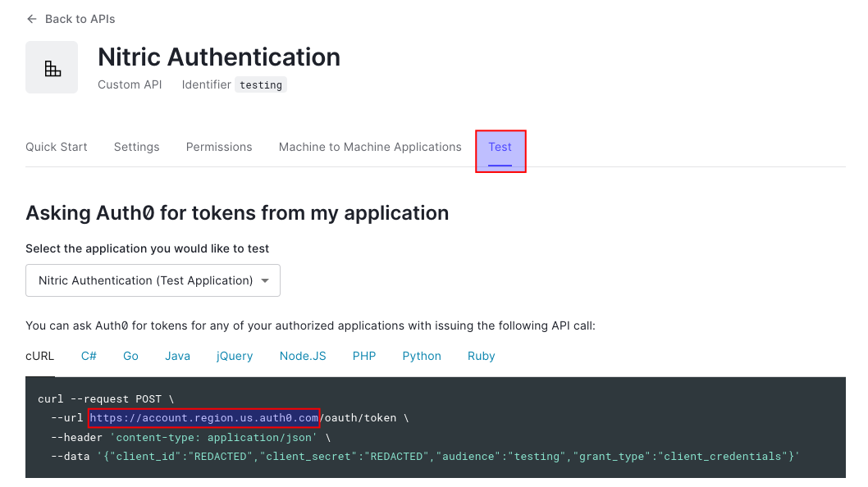The width and height of the screenshot is (868, 487).
Task: Select the Test tab
Action: tap(500, 148)
